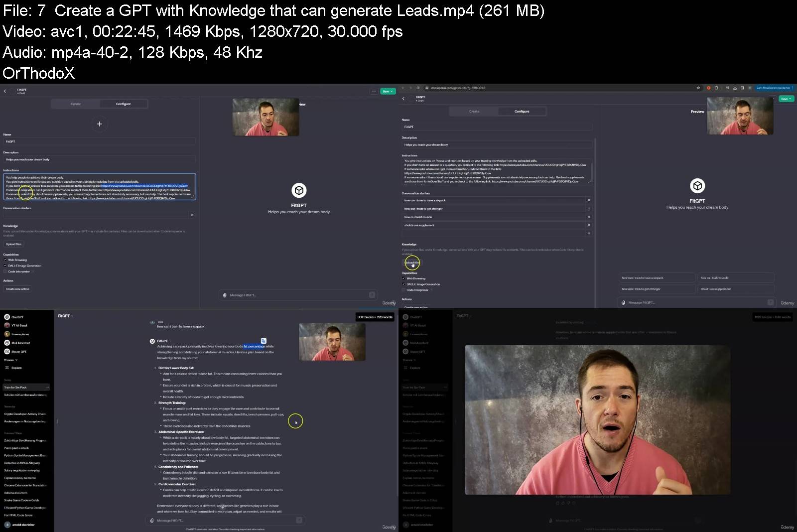Click the sidebar collapse handle in chat frame
The height and width of the screenshot is (532, 797).
(57, 421)
